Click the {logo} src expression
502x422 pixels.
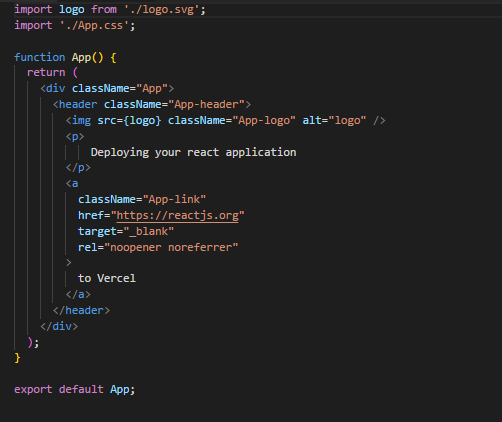[x=142, y=121]
